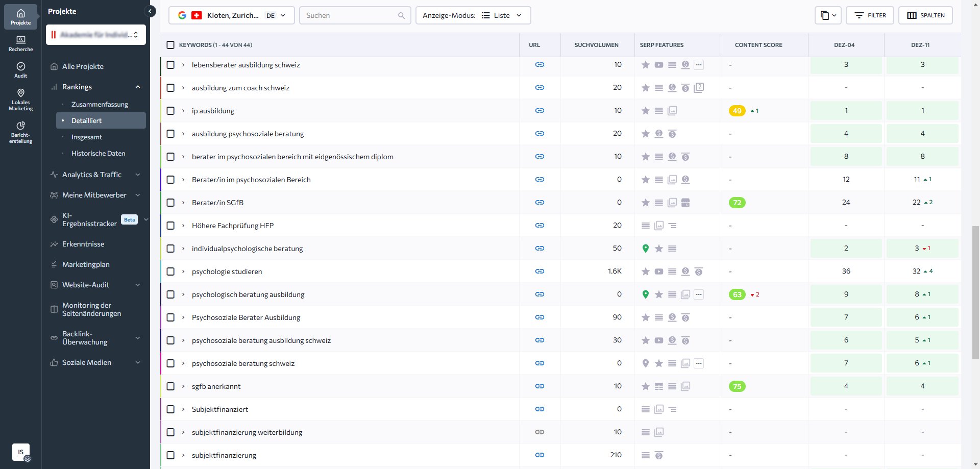Check the sgfb anerkannt row
This screenshot has width=980, height=469.
point(170,386)
